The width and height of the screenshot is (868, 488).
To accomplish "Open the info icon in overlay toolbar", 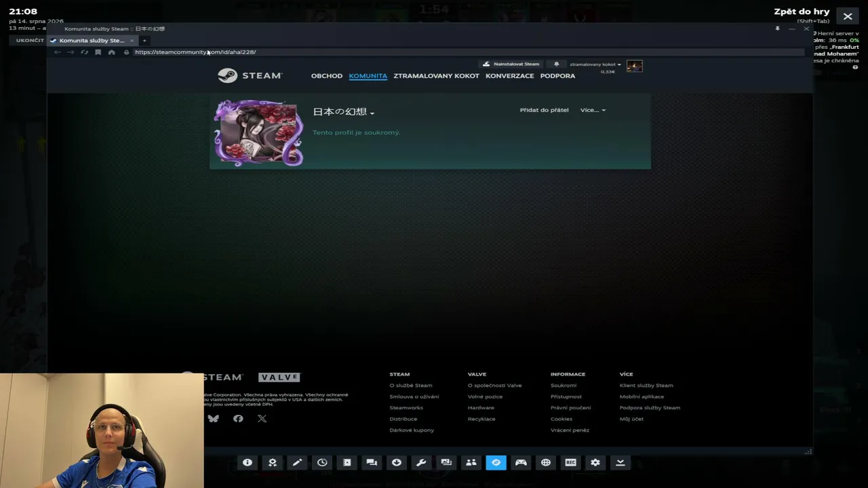I will tap(248, 462).
